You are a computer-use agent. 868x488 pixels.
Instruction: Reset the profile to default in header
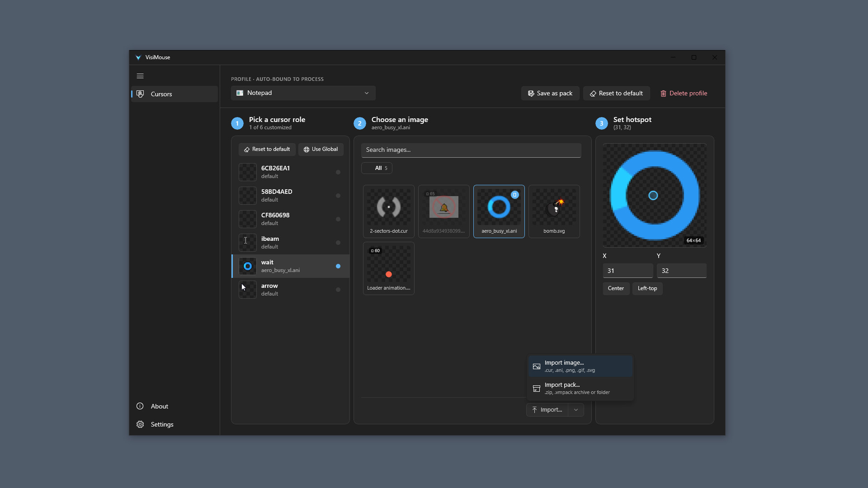(616, 93)
